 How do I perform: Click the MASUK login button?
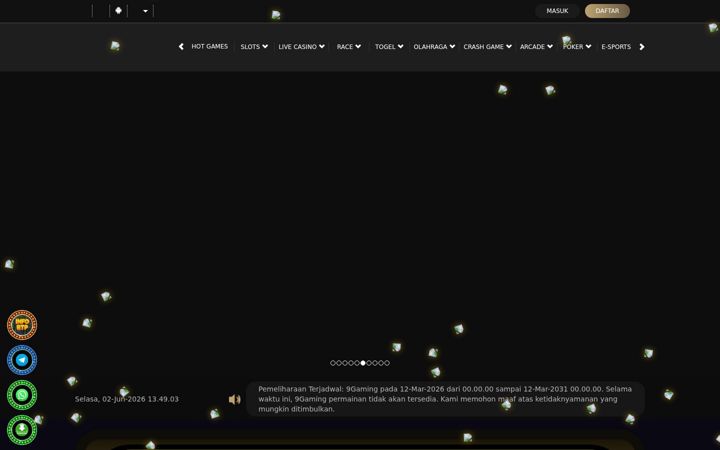coord(557,11)
